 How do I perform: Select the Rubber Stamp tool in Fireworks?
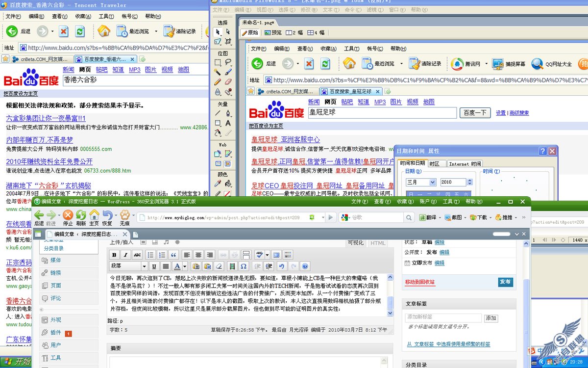[x=228, y=92]
